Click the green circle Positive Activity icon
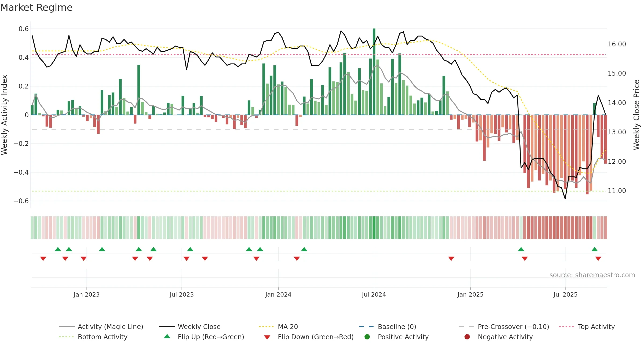Screen dimensions: 644x362 [x=367, y=337]
